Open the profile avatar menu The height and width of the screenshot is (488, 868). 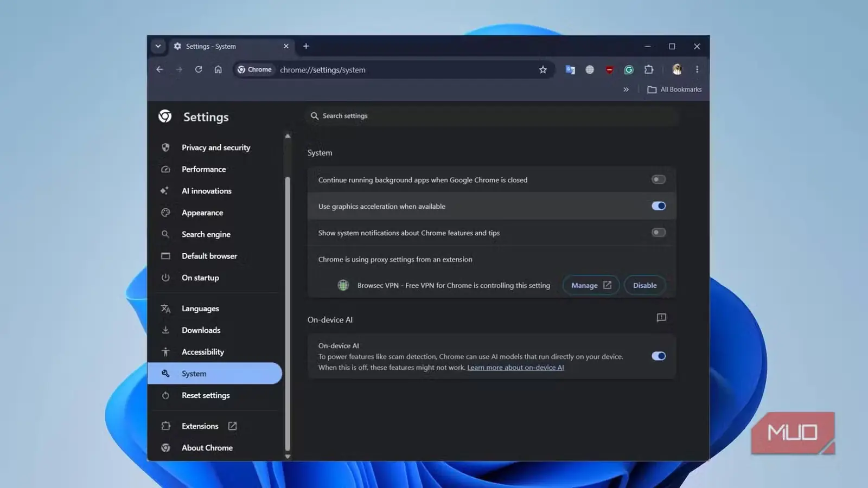pyautogui.click(x=677, y=69)
